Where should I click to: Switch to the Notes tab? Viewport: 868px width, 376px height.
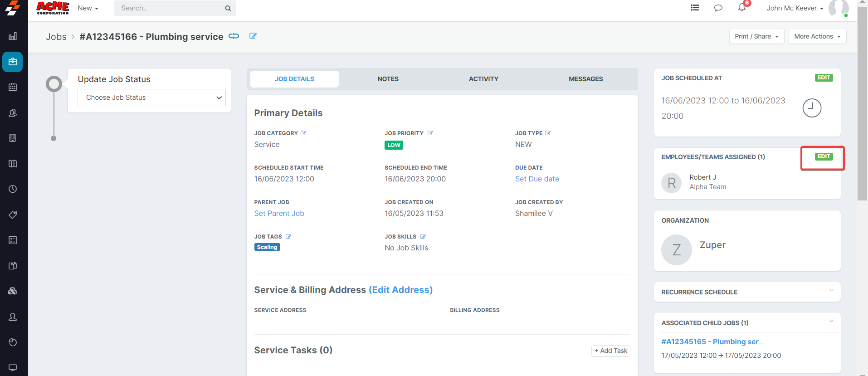pyautogui.click(x=388, y=79)
